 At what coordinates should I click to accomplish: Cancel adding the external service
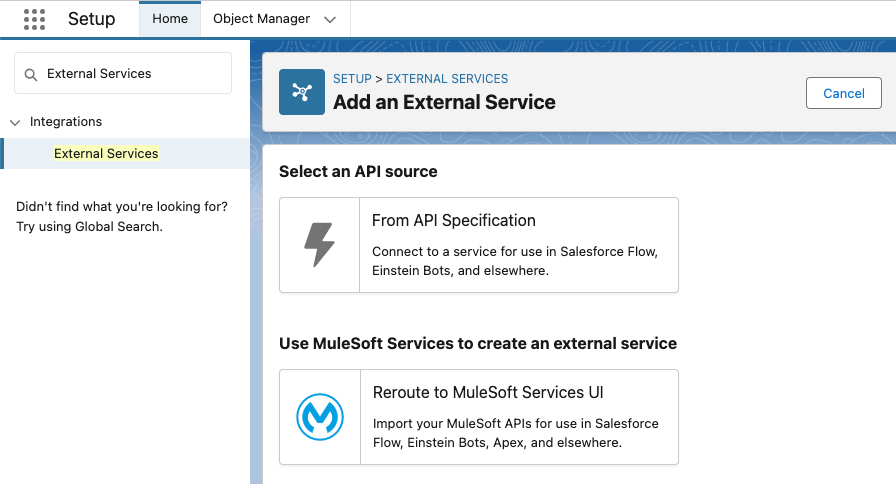(843, 93)
